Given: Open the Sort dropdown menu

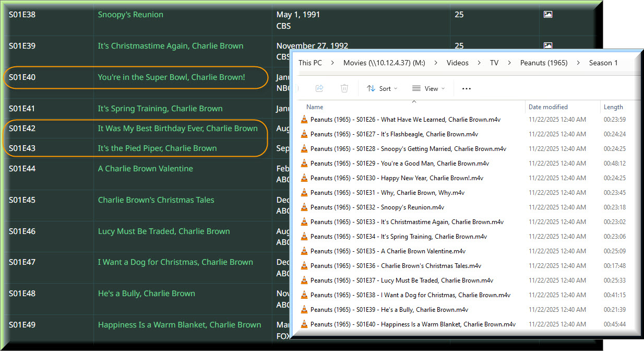Looking at the screenshot, I should click(382, 88).
